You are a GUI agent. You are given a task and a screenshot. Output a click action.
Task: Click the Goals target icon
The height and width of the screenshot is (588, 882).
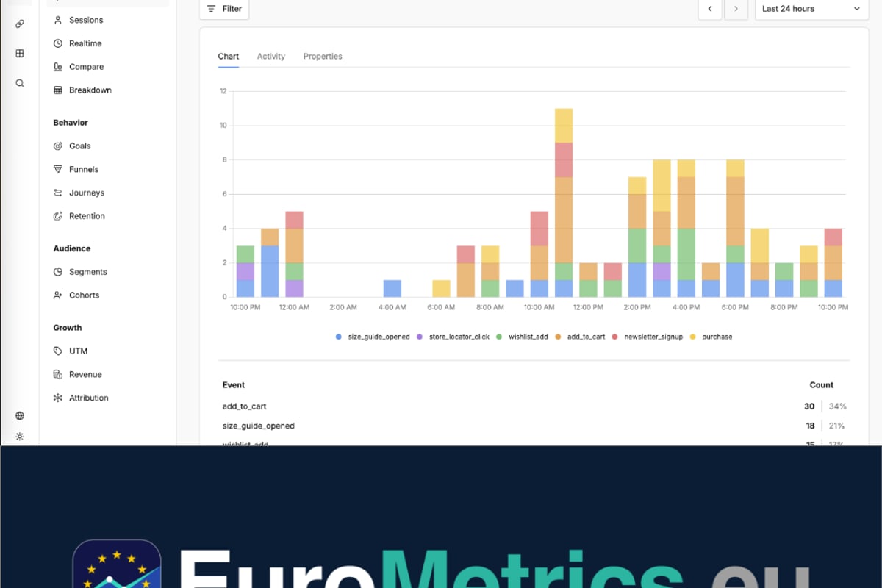(x=58, y=146)
